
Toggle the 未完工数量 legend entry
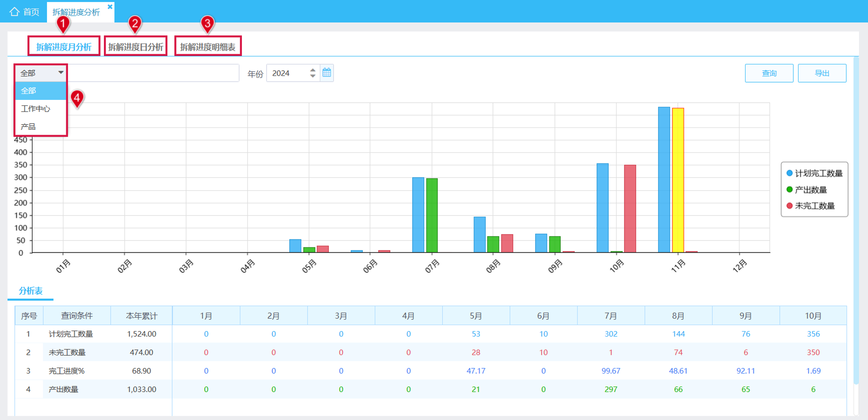[x=810, y=206]
